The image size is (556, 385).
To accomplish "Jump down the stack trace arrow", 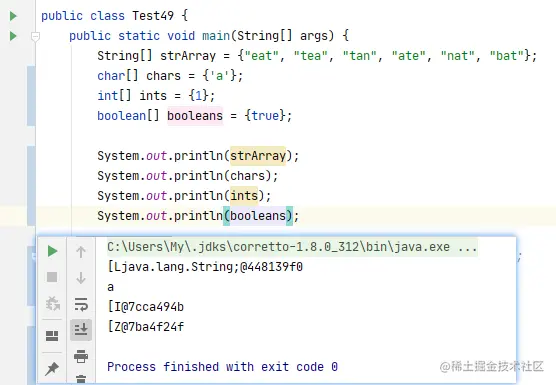I will pyautogui.click(x=81, y=278).
